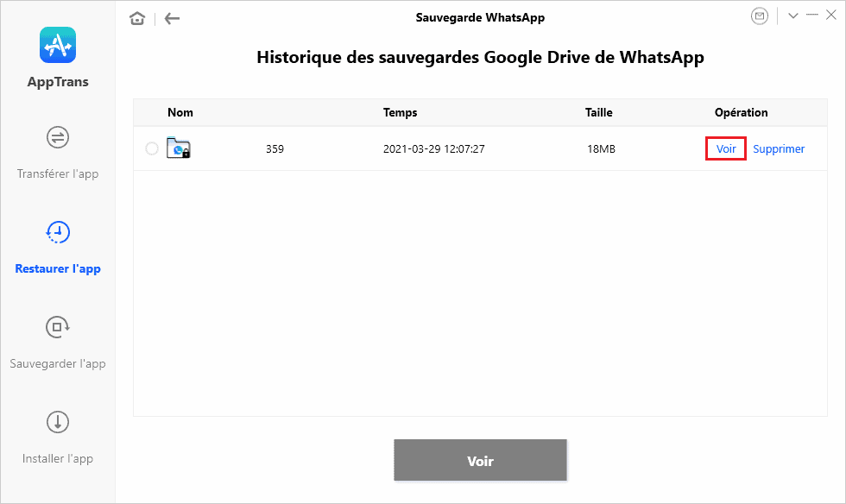This screenshot has width=846, height=504.
Task: Switch to Installer l'app tab label
Action: click(58, 458)
